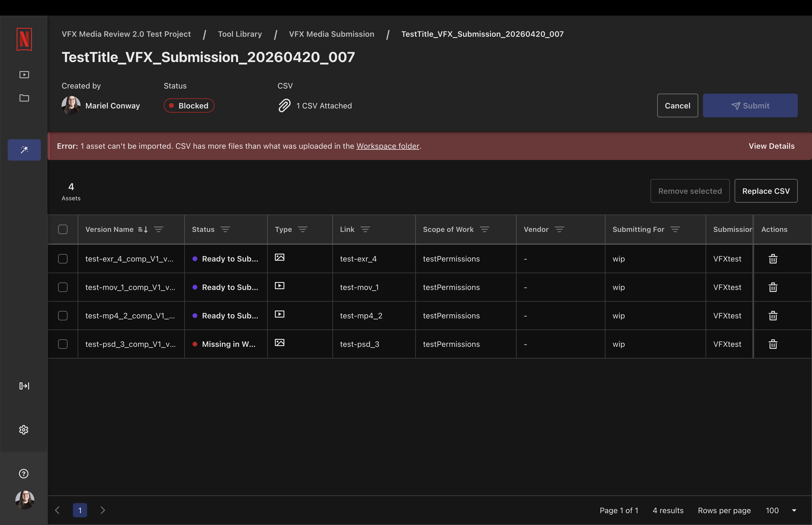Open the Vendor column filter icon
812x525 pixels.
[x=559, y=230]
